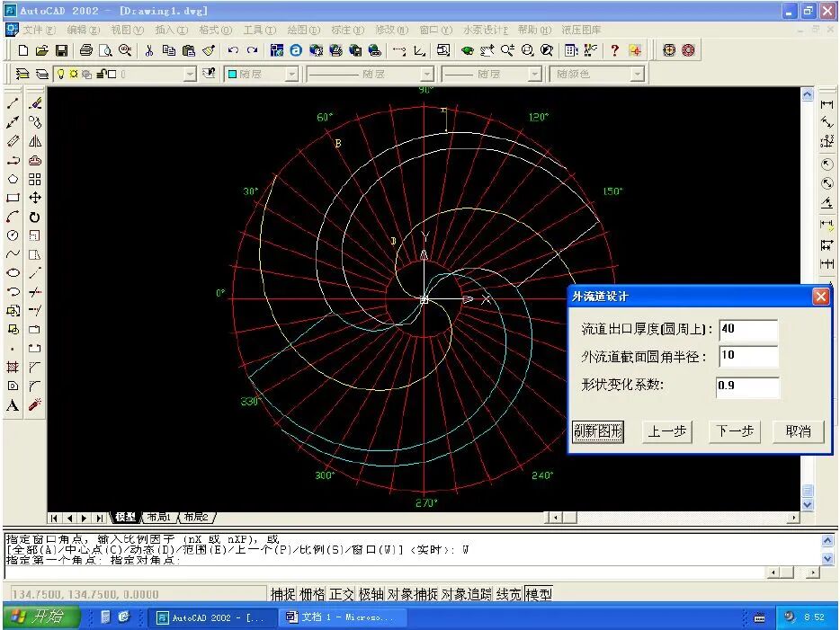The width and height of the screenshot is (840, 630).
Task: Toggle 对象捕捉 object snap in status bar
Action: click(413, 594)
